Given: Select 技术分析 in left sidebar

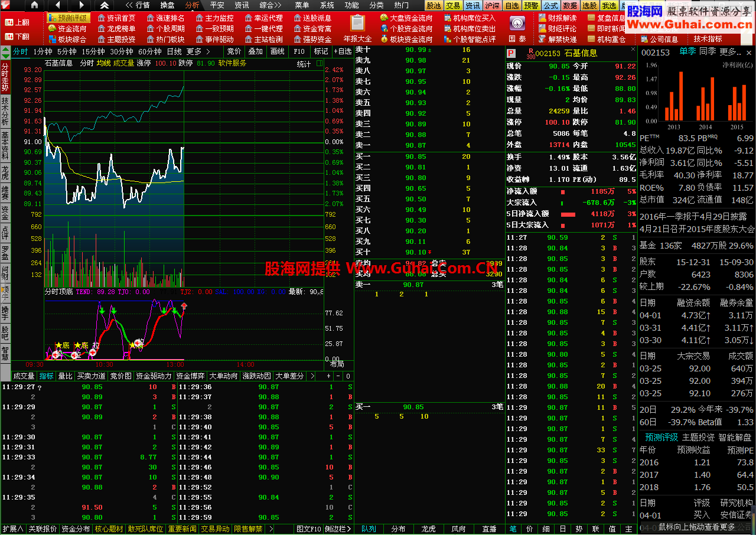Looking at the screenshot, I should pyautogui.click(x=5, y=111).
